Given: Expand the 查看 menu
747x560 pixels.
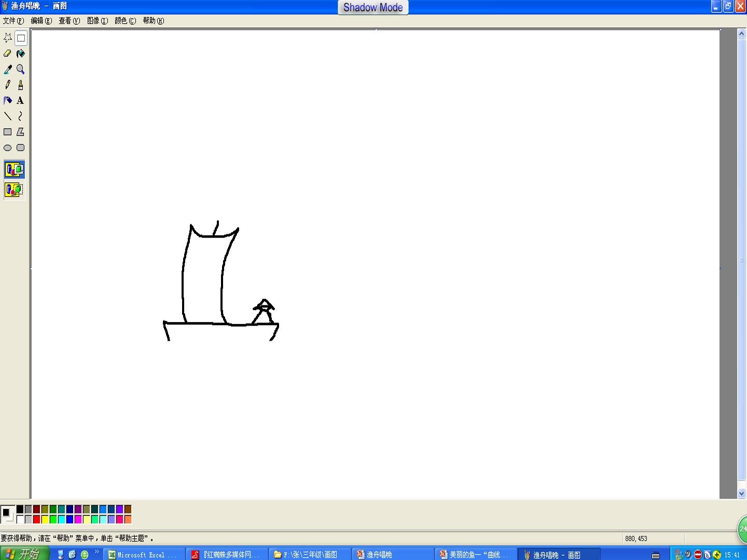Looking at the screenshot, I should click(x=70, y=21).
